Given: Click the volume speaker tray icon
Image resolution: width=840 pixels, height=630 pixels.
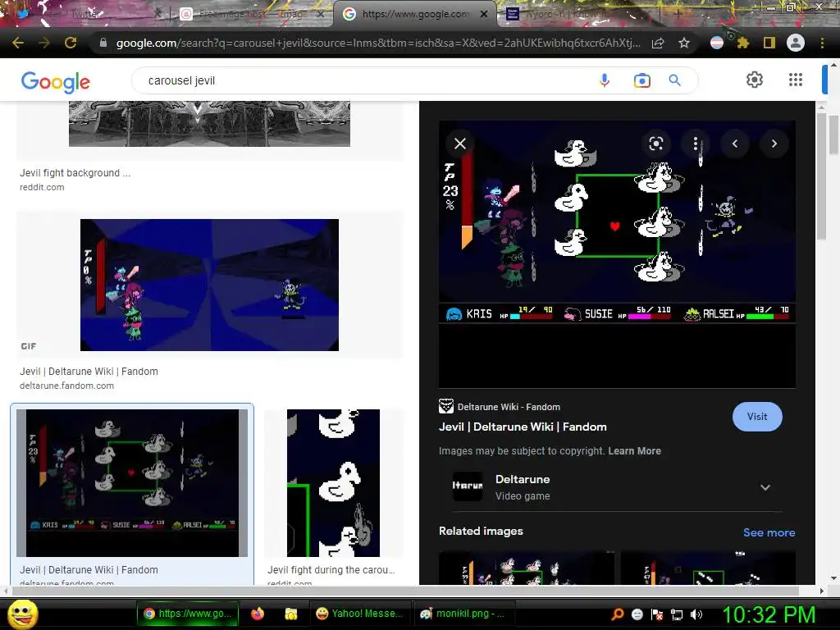Looking at the screenshot, I should pyautogui.click(x=696, y=614).
